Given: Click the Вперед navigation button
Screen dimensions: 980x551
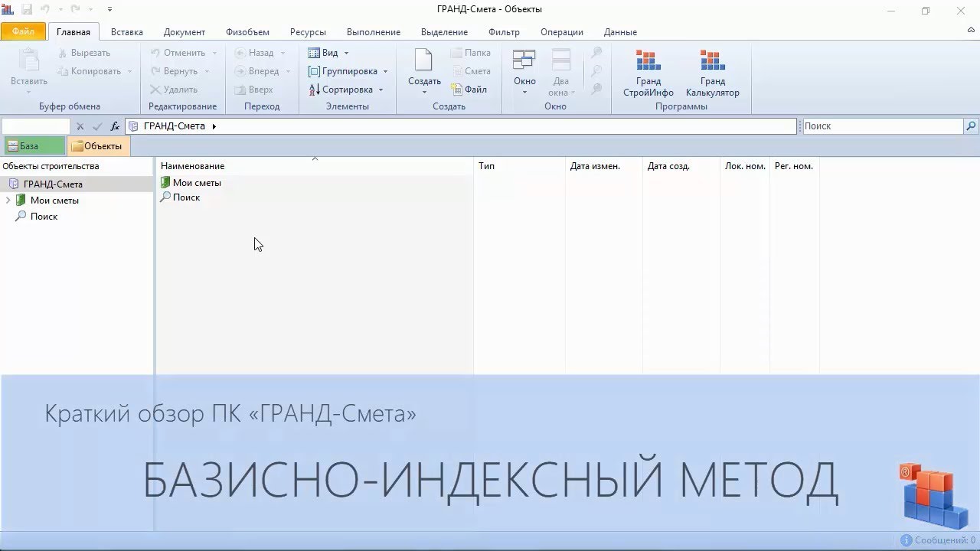Looking at the screenshot, I should (256, 71).
